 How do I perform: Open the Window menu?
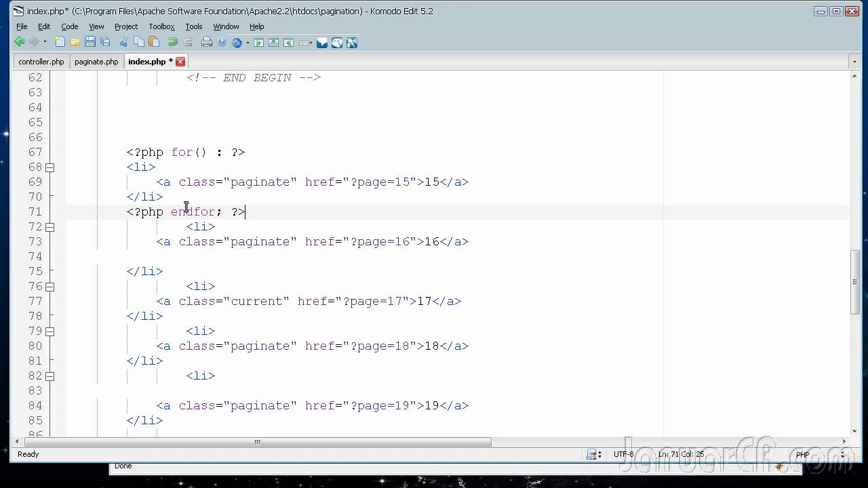[x=226, y=26]
